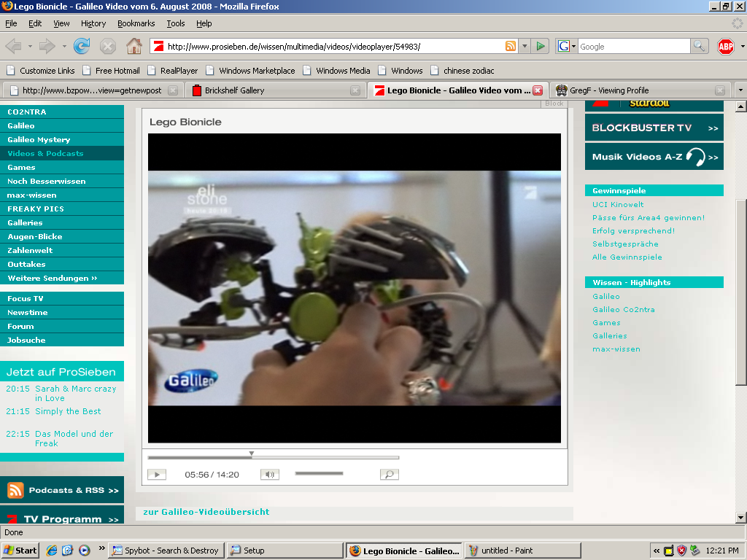Screen dimensions: 747x560
Task: Click the video volume slider
Action: tap(319, 473)
